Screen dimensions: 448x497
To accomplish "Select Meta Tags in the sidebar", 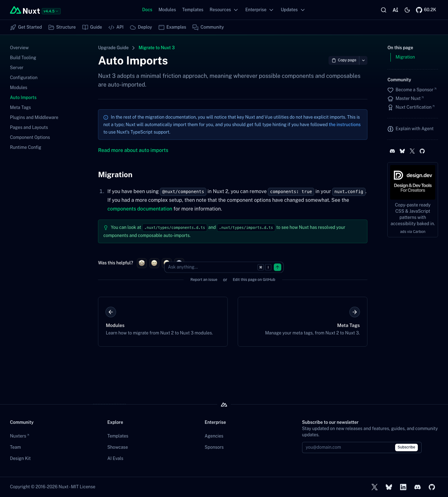I will [x=21, y=107].
